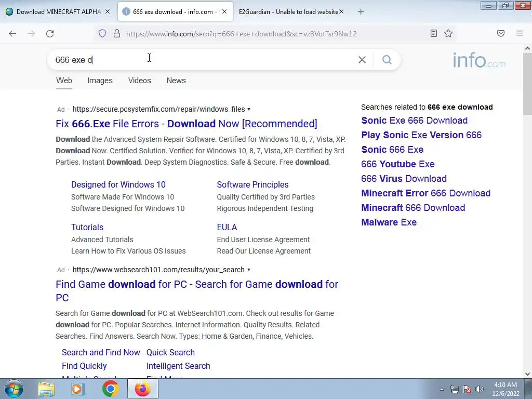Close the E2Guardian tab

click(x=341, y=11)
